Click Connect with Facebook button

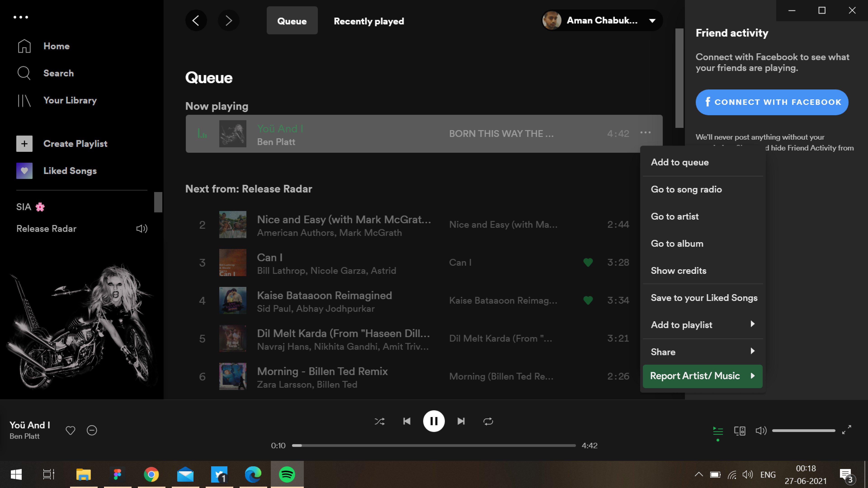click(x=772, y=102)
